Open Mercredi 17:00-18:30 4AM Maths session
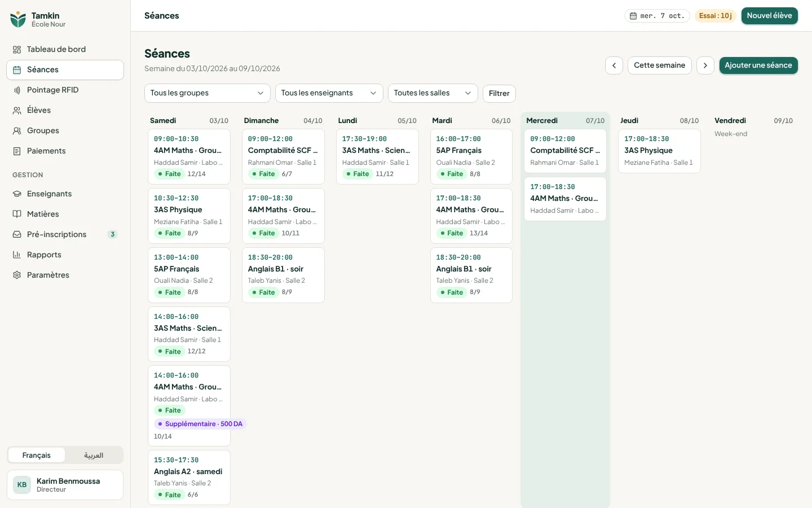812x508 pixels. (x=566, y=199)
